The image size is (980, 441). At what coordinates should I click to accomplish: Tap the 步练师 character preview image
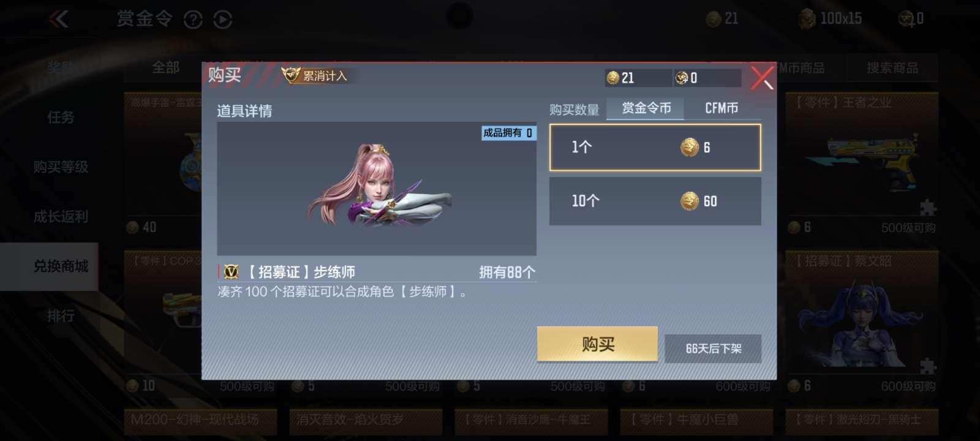tap(377, 188)
